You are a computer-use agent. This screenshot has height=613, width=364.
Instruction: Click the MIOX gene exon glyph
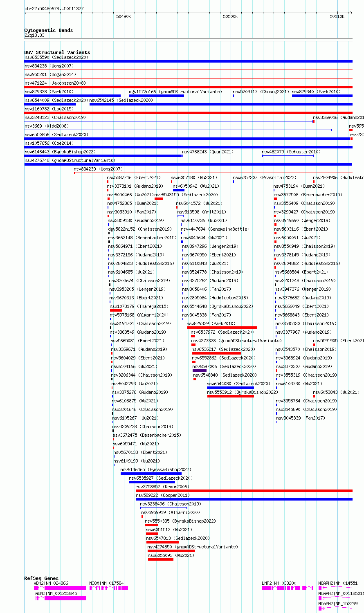[x=109, y=588]
